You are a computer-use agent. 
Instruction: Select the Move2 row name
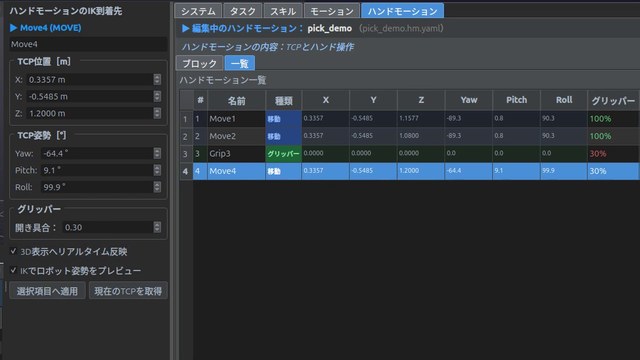point(236,136)
